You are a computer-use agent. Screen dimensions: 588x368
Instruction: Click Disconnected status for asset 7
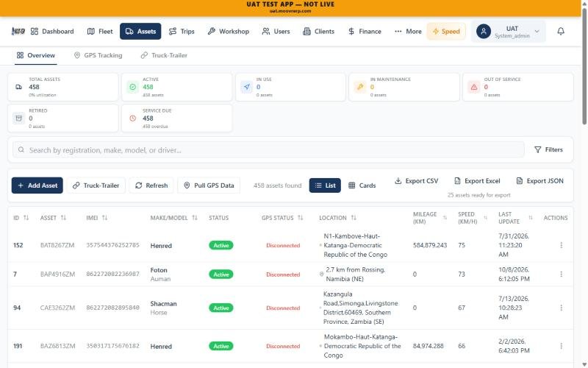pyautogui.click(x=283, y=275)
